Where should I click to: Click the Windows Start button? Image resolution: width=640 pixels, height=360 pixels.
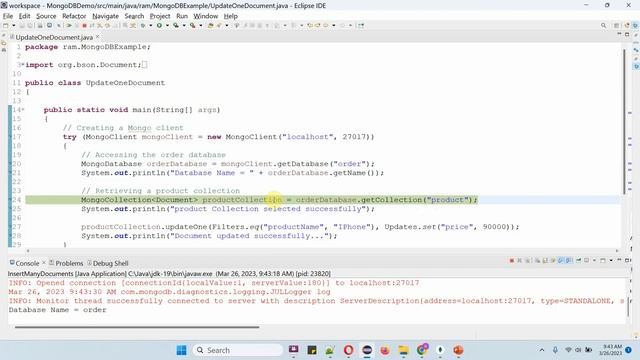tap(182, 350)
